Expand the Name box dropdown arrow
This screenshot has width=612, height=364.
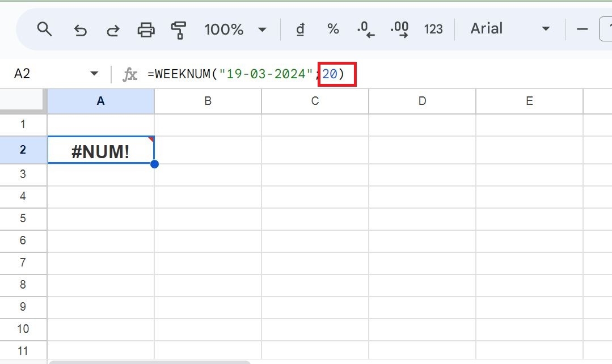[x=94, y=73]
